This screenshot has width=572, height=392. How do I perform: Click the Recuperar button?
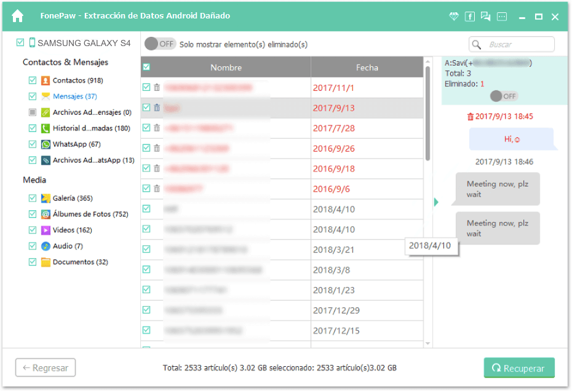[x=519, y=368]
